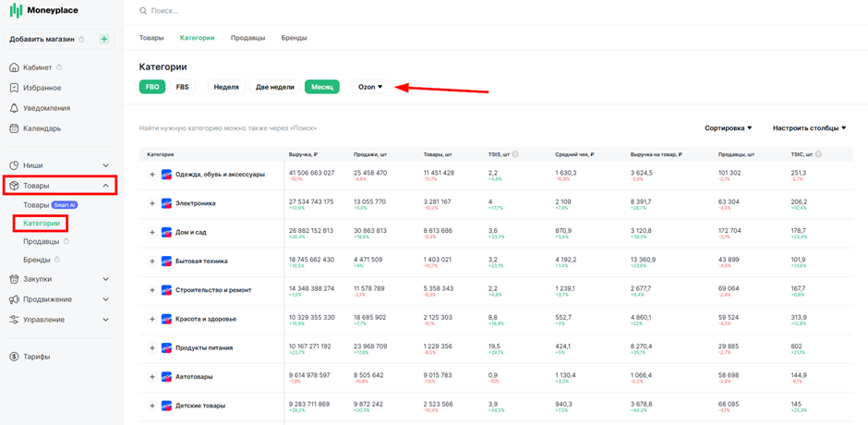Click the TStS info question icon
Screen dimensions: 868x425
(515, 154)
